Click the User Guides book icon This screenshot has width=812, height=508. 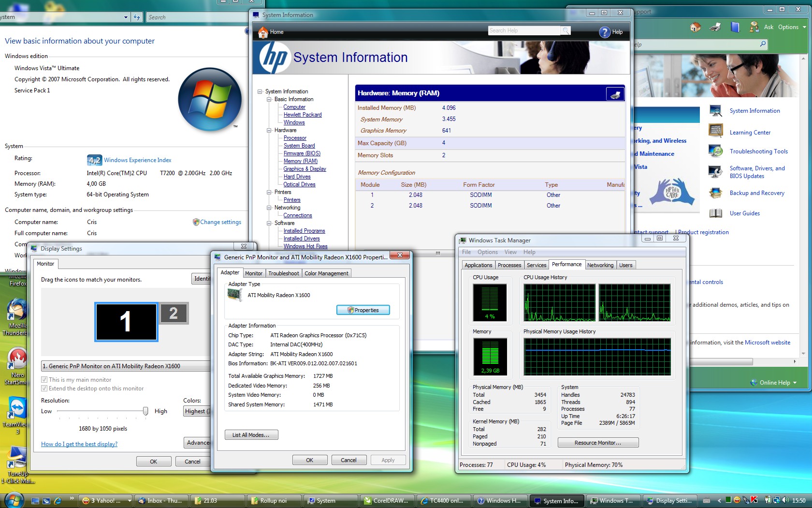click(x=715, y=213)
